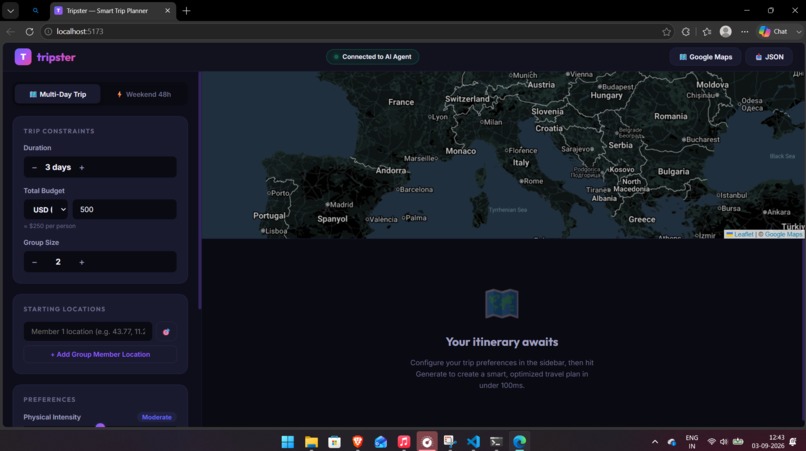This screenshot has height=451, width=806.
Task: Increase trip duration with plus
Action: [82, 168]
